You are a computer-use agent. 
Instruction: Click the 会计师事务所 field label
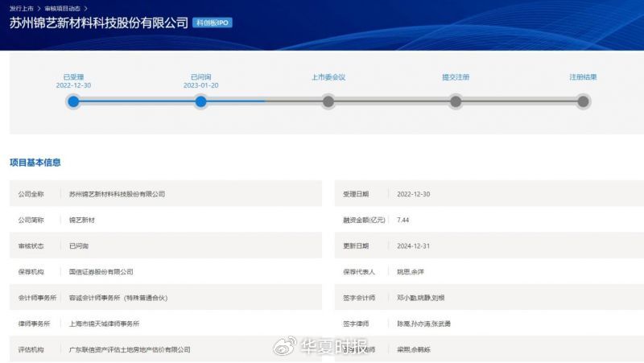pyautogui.click(x=37, y=298)
